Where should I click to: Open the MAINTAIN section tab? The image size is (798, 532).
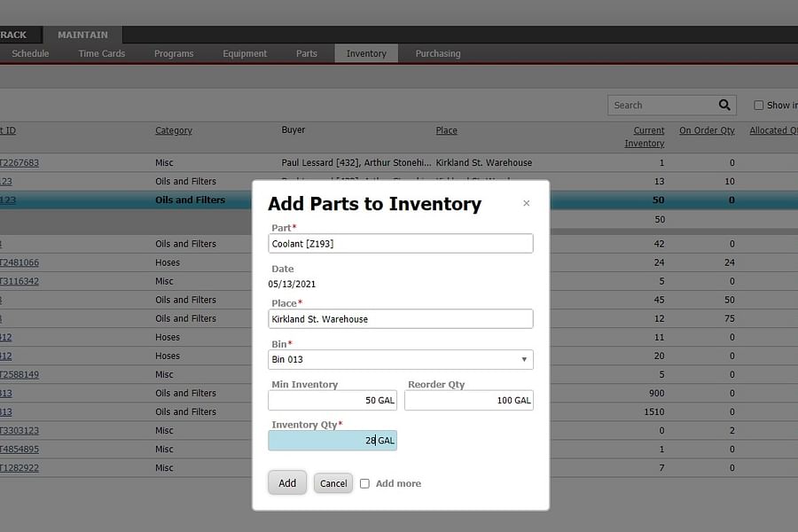coord(82,35)
